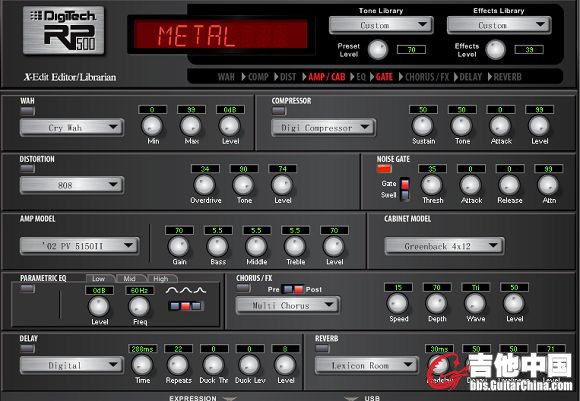Image resolution: width=580 pixels, height=401 pixels.
Task: Click the Distortion Overdrive knob
Action: [205, 185]
